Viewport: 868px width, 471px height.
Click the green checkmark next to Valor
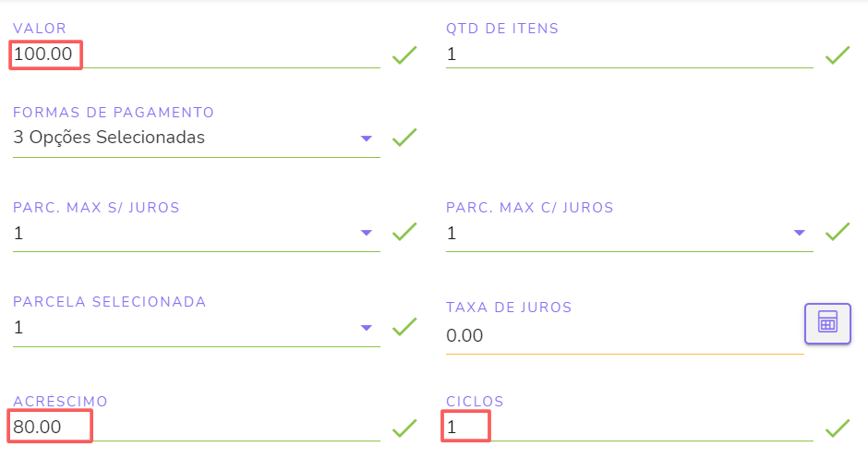(404, 55)
